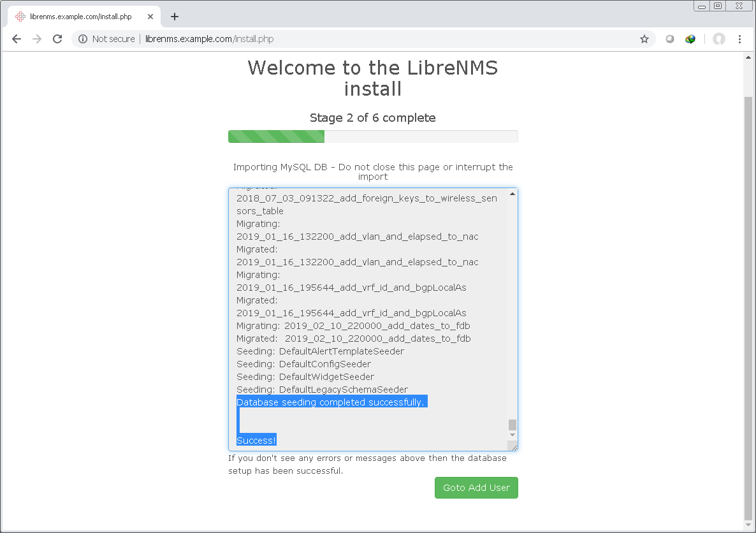Click 'Database seeding completed successfully.' line
The width and height of the screenshot is (756, 533).
coord(331,402)
